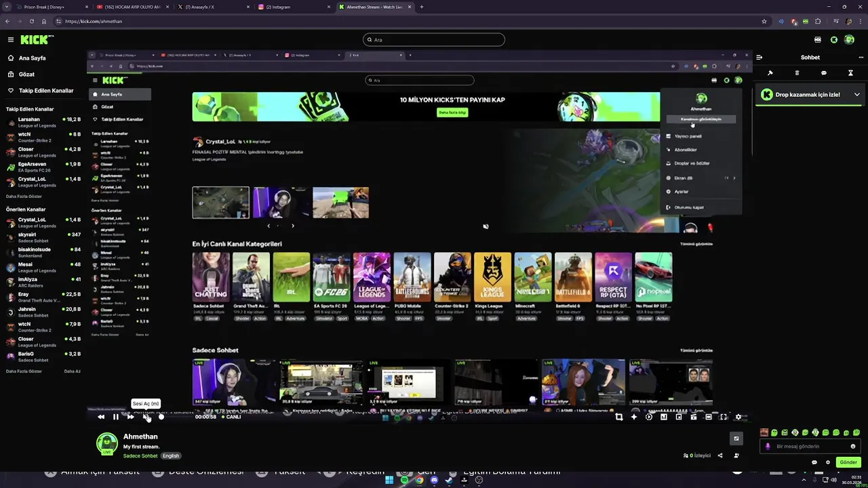
Task: Show more recommended channels at list bottom
Action: 24,371
